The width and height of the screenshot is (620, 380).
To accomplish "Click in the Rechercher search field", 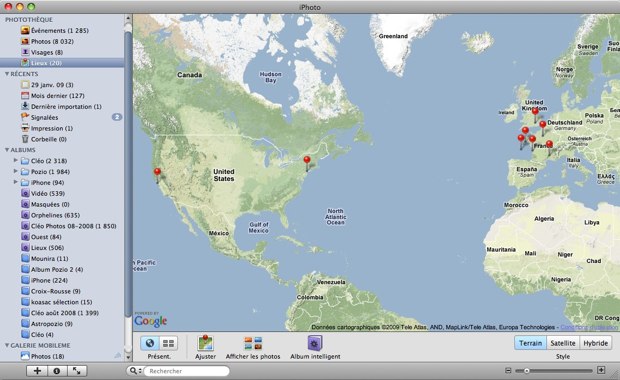I will (x=186, y=371).
